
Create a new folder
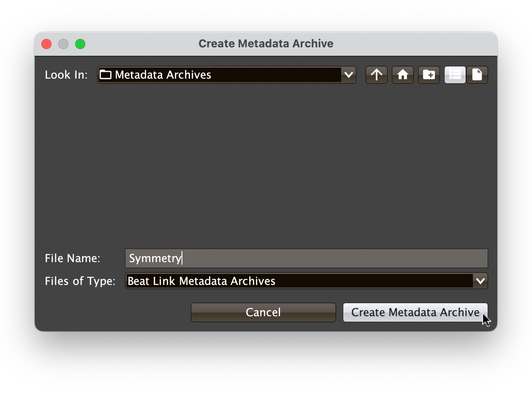coord(429,75)
